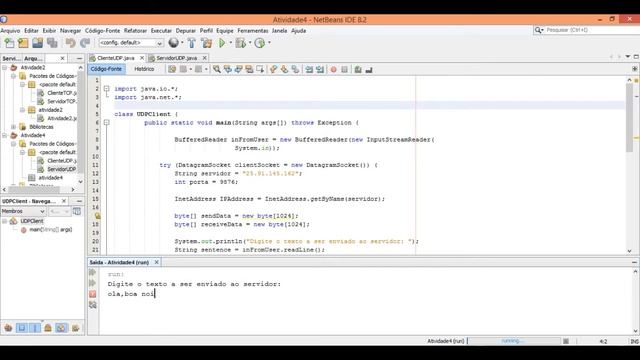Click the Uncomment icon in editor toolbar
Image resolution: width=640 pixels, height=360 pixels.
(x=369, y=69)
